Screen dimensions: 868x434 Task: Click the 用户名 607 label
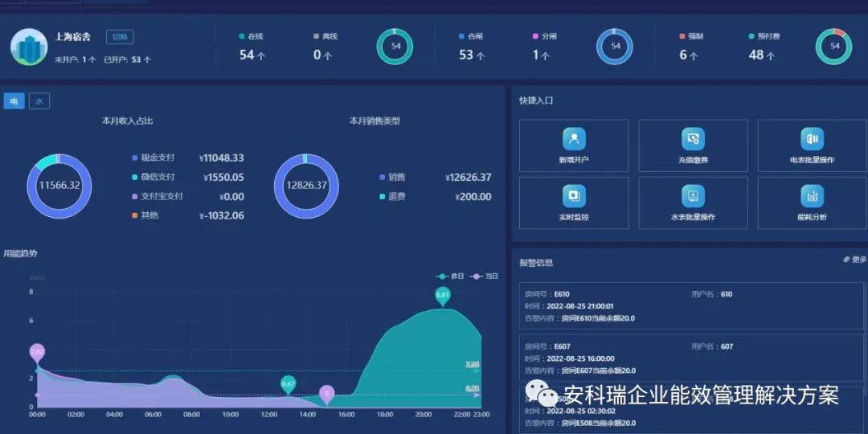pyautogui.click(x=712, y=346)
